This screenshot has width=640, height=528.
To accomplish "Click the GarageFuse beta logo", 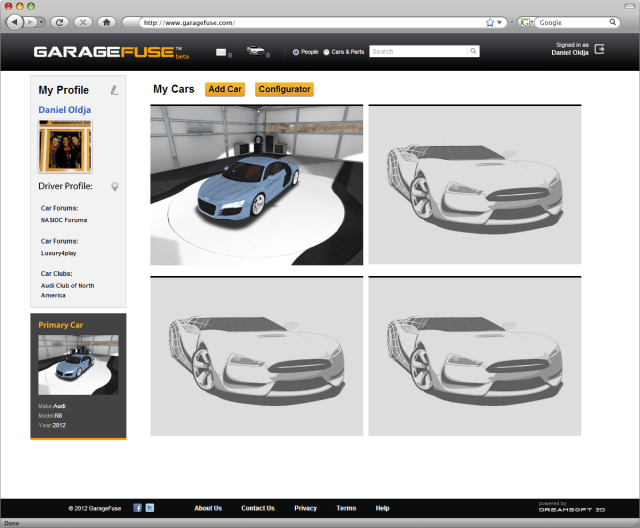I will [111, 52].
